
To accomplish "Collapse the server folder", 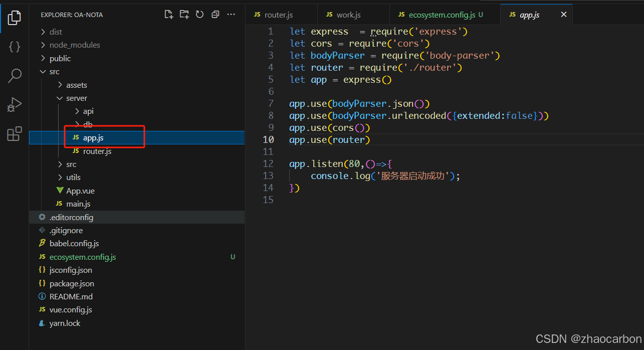I will pos(76,98).
